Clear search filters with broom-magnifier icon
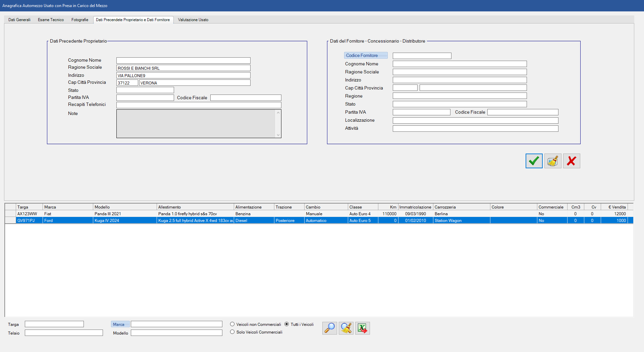The image size is (644, 352). tap(346, 328)
